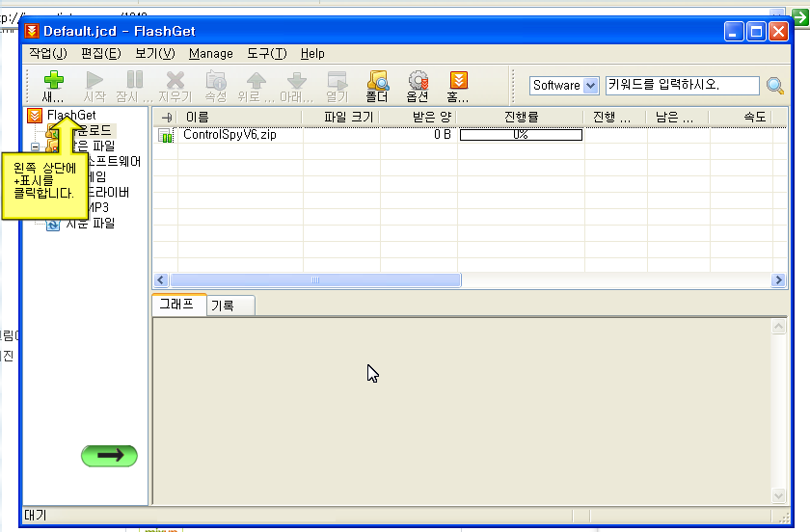Select the FlashGet root tree node
810x532 pixels.
(x=70, y=116)
